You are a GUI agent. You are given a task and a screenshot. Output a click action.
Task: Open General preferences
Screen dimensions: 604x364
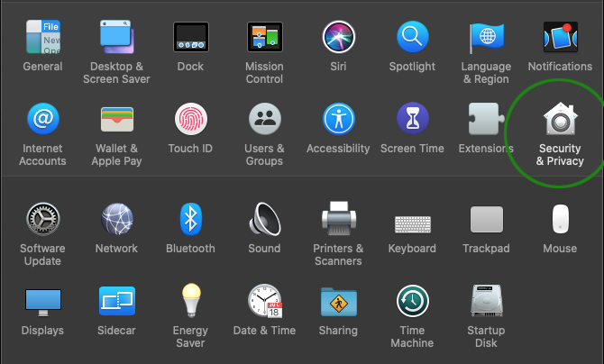[x=42, y=37]
